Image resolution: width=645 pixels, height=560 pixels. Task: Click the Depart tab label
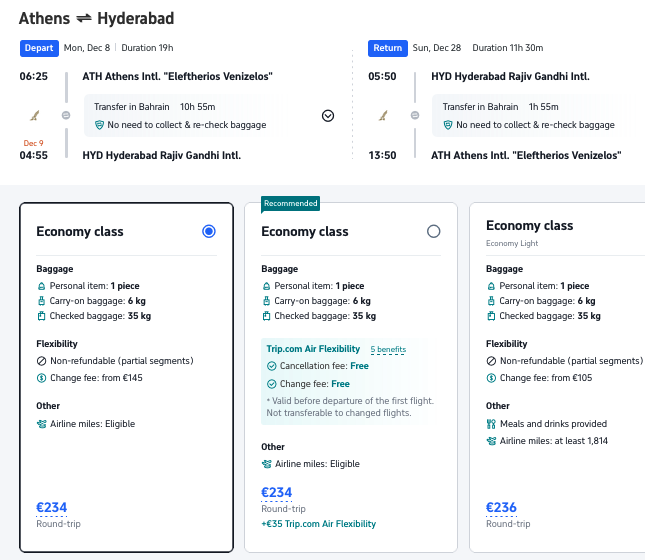point(38,47)
